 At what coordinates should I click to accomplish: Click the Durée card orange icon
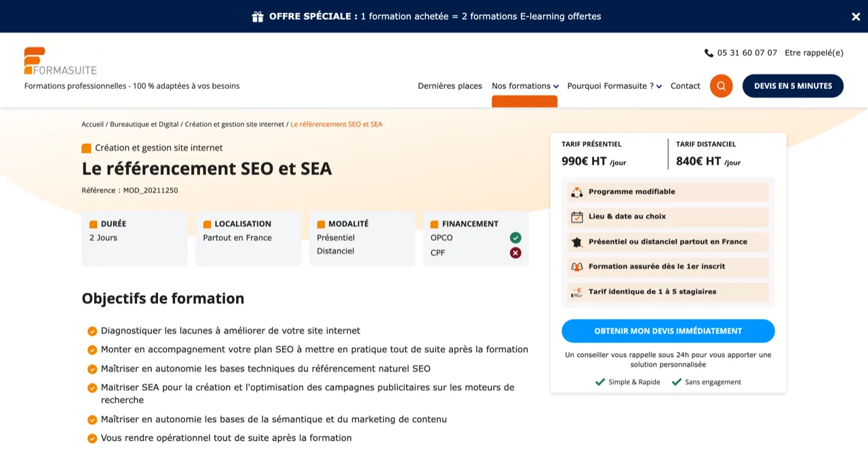[94, 224]
